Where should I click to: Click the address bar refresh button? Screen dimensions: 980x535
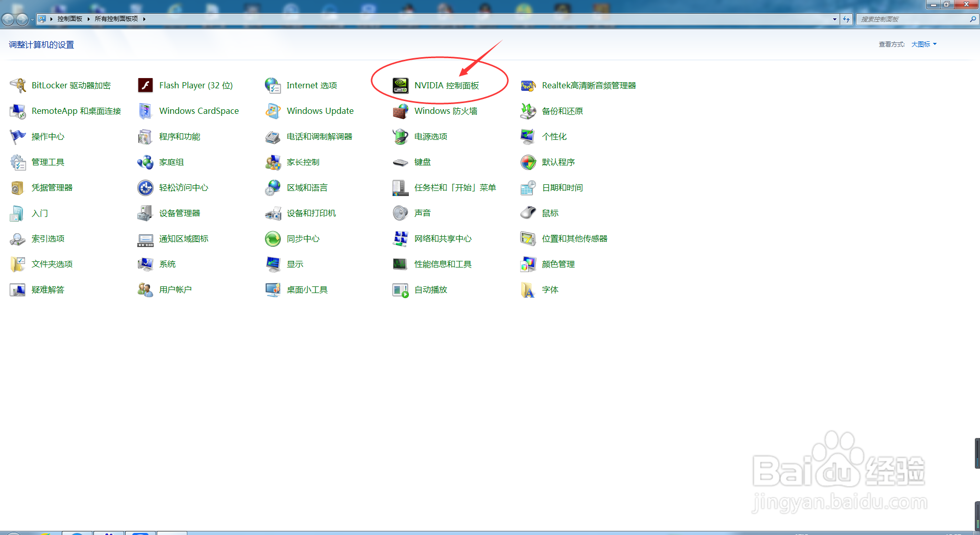pyautogui.click(x=846, y=19)
